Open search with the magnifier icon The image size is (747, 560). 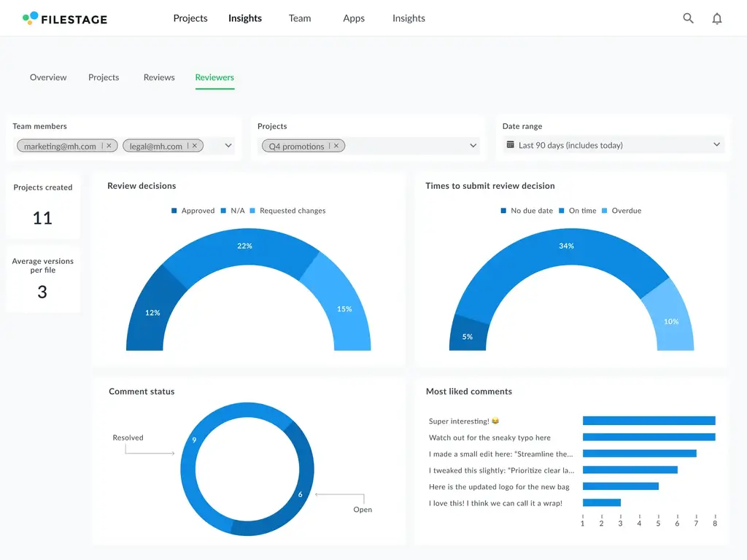point(688,18)
